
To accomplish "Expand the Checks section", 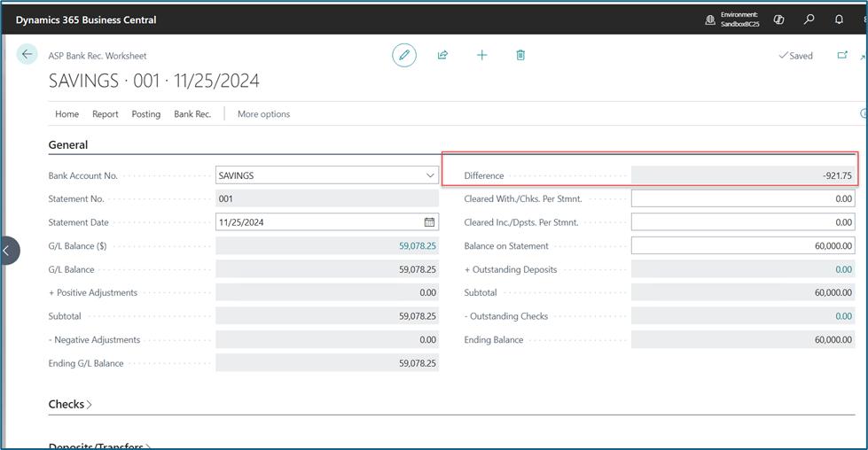I will click(70, 404).
